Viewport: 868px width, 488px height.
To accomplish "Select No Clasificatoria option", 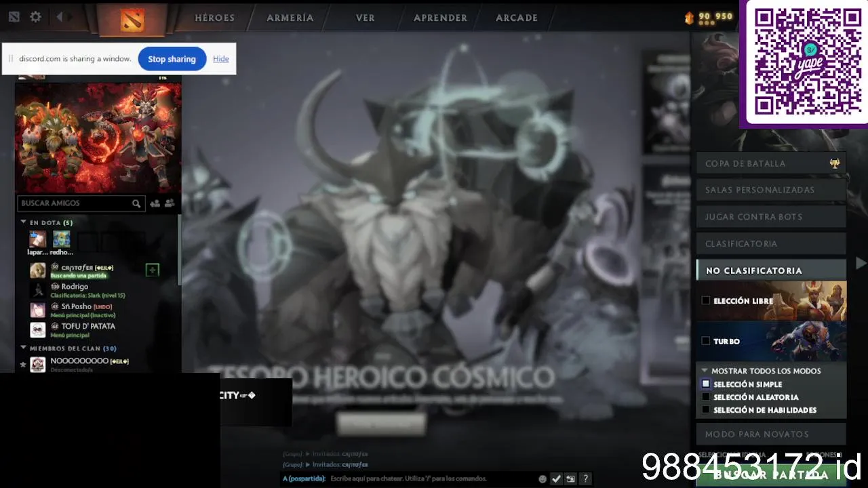I will 772,270.
